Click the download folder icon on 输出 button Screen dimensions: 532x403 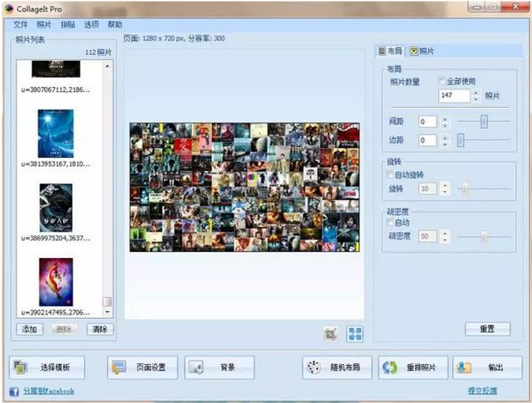(464, 368)
